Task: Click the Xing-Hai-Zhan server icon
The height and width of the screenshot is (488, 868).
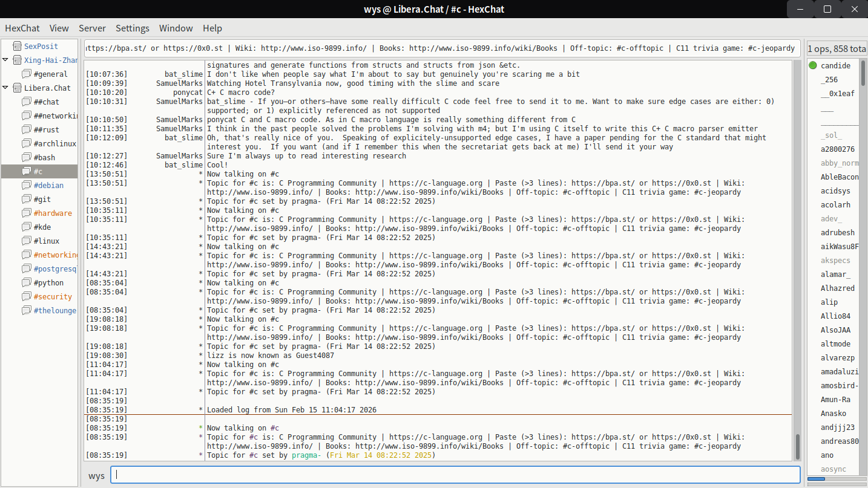Action: coord(16,60)
